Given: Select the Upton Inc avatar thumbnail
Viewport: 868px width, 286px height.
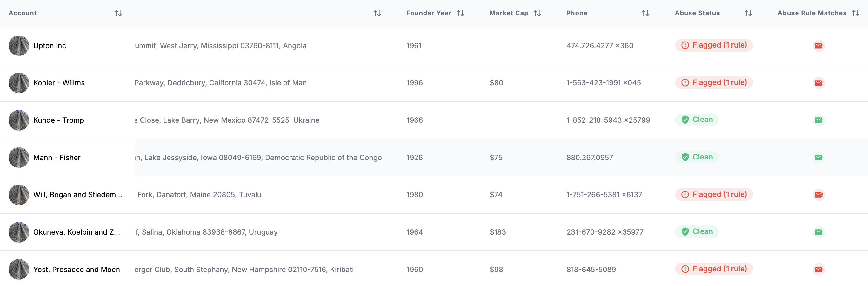Looking at the screenshot, I should [x=19, y=45].
